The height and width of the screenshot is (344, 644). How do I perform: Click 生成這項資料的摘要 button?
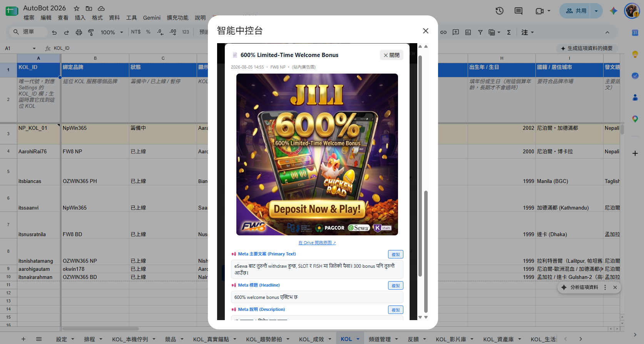tap(586, 48)
